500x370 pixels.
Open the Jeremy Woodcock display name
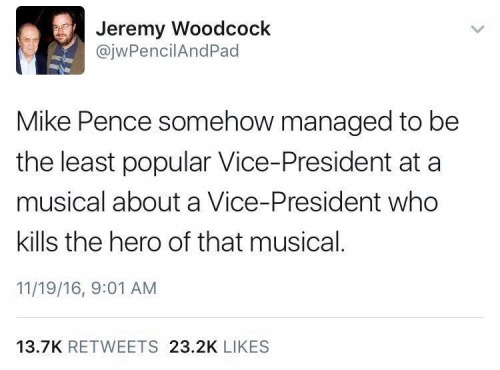(183, 29)
